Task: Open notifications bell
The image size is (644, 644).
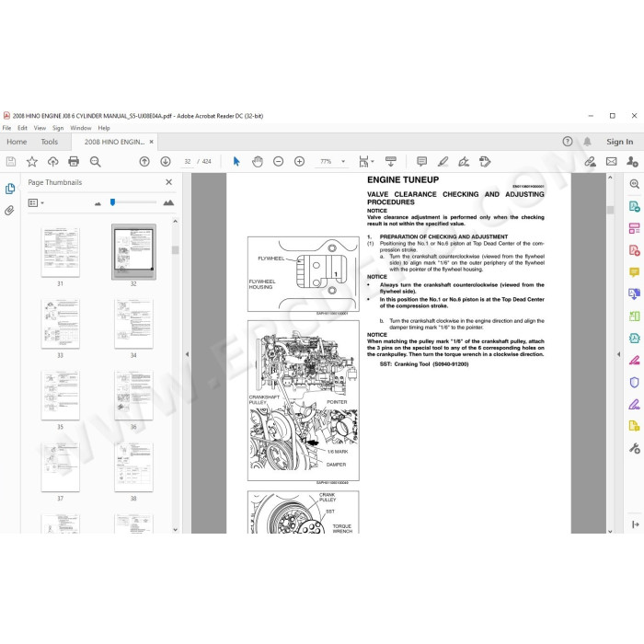Action: (587, 142)
